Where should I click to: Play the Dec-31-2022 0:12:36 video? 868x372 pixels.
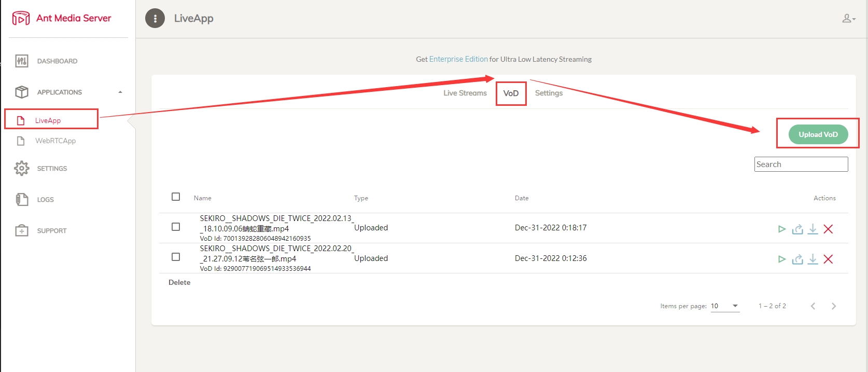click(782, 259)
